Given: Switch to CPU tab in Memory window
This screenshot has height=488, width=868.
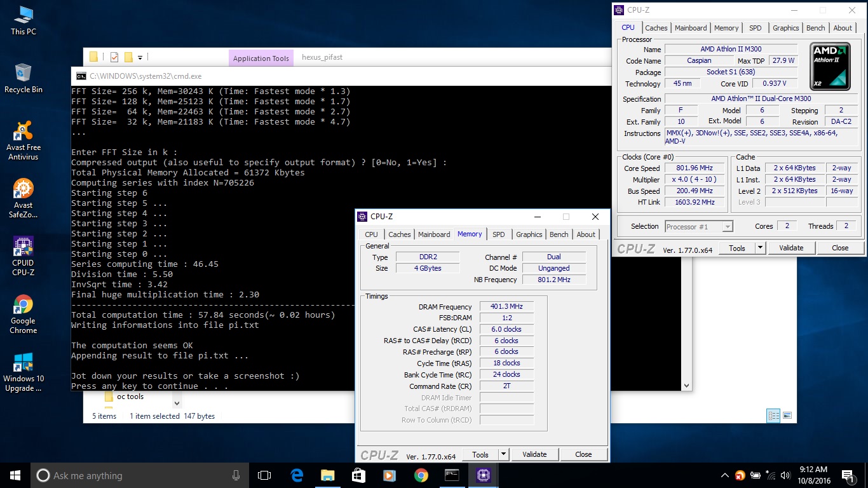Looking at the screenshot, I should (371, 234).
